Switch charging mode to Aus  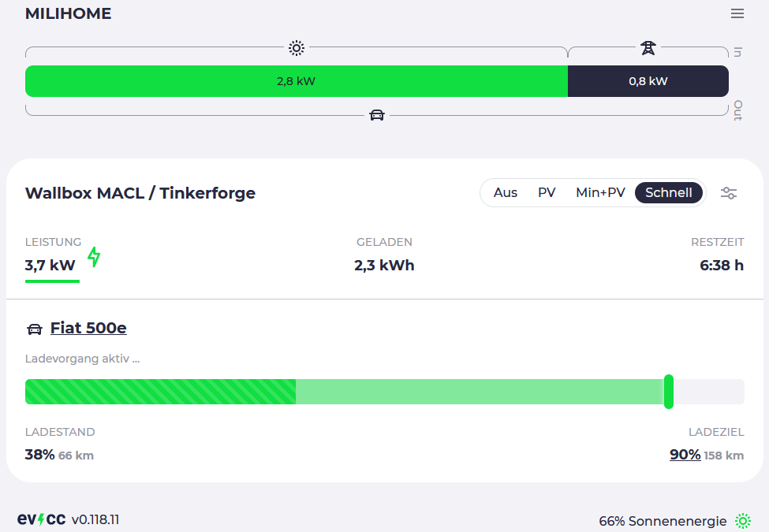coord(505,192)
